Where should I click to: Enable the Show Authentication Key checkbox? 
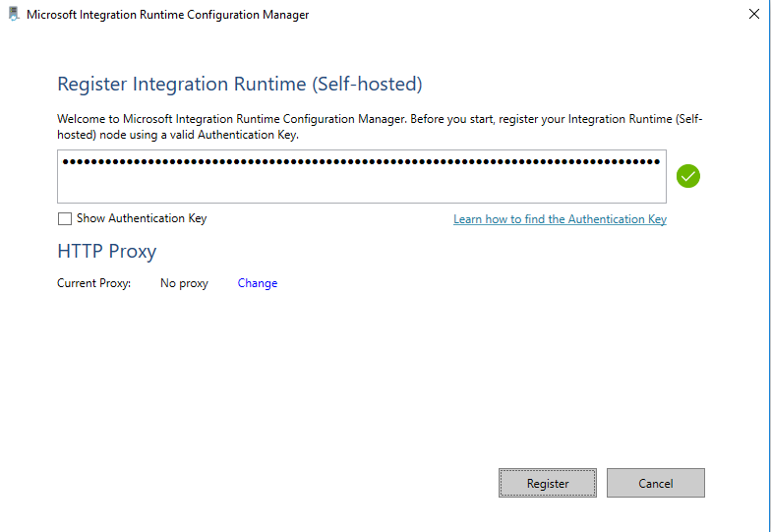tap(65, 218)
